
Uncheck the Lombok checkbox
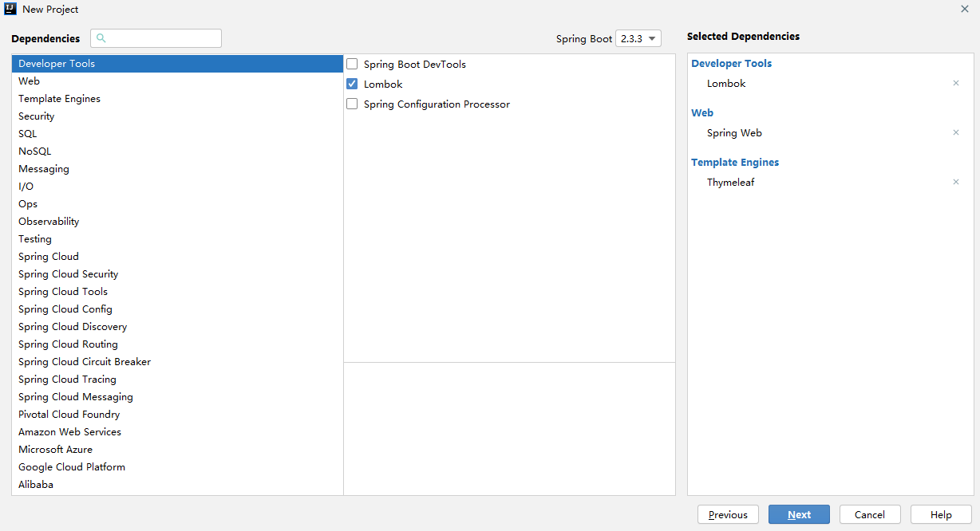click(352, 84)
